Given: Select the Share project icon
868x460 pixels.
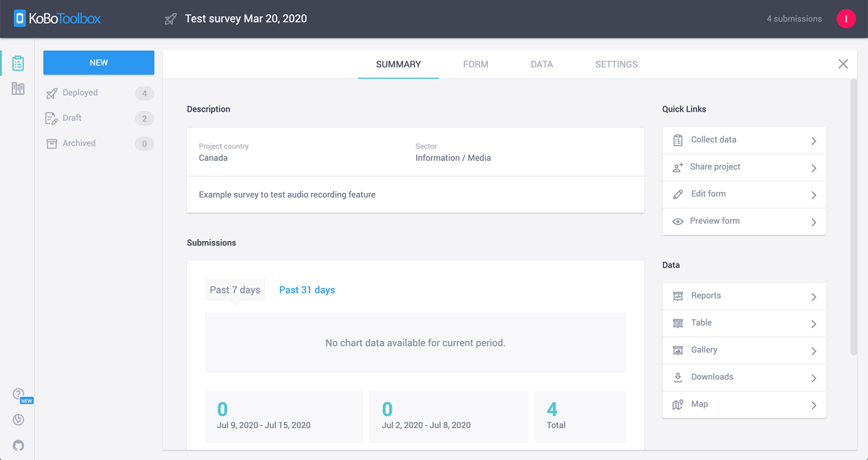Looking at the screenshot, I should [x=677, y=167].
